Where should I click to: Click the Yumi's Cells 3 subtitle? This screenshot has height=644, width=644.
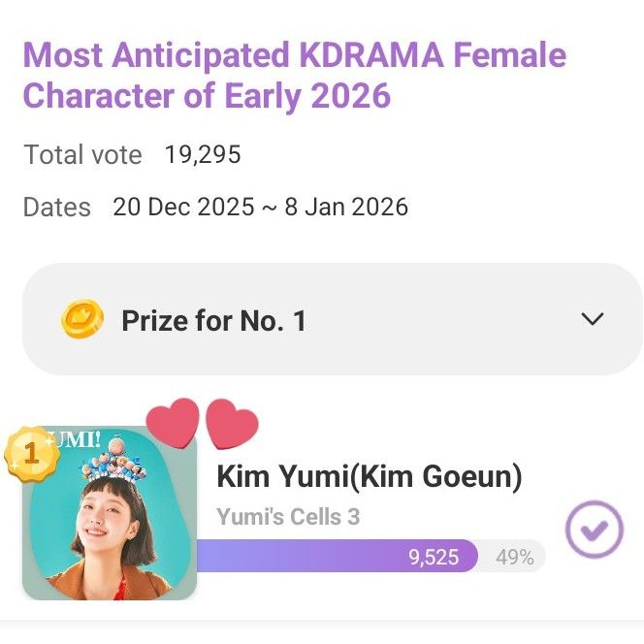(x=287, y=516)
